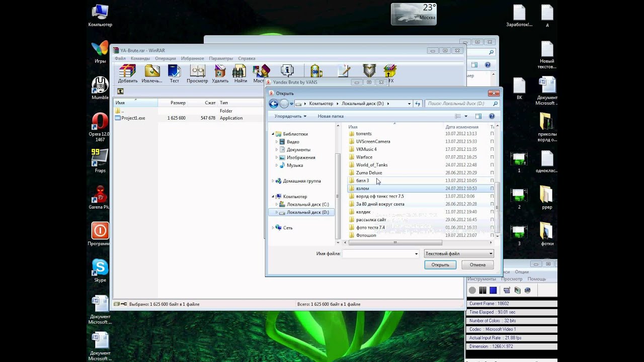644x362 pixels.
Task: Click Новая папка button
Action: coord(331,116)
